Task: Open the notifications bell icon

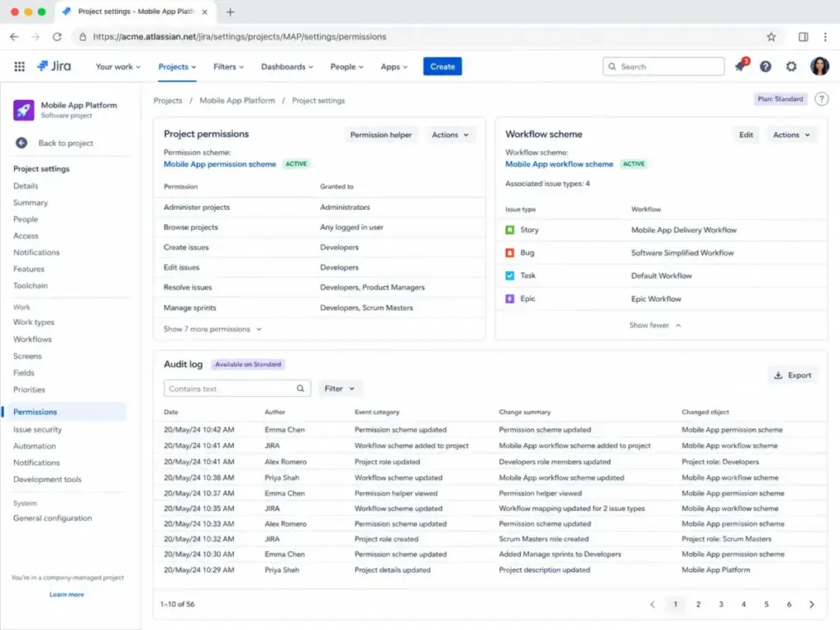Action: pos(741,66)
